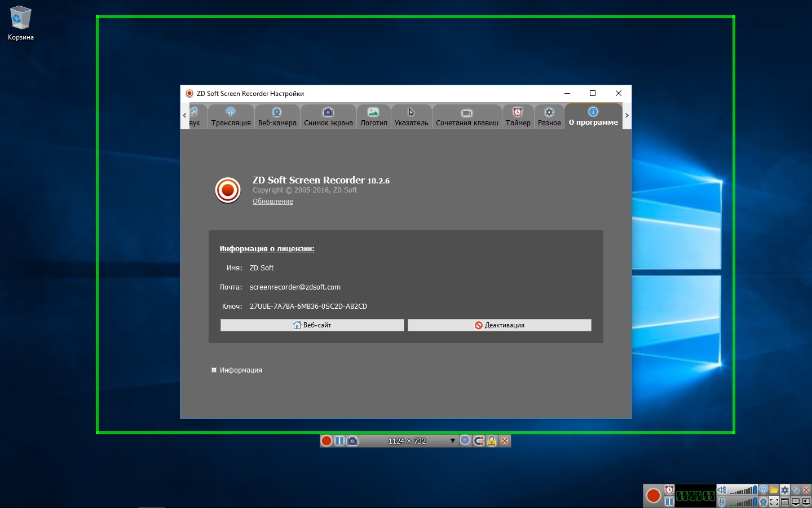
Task: Mute the microphone icon in control panel
Action: tap(722, 502)
